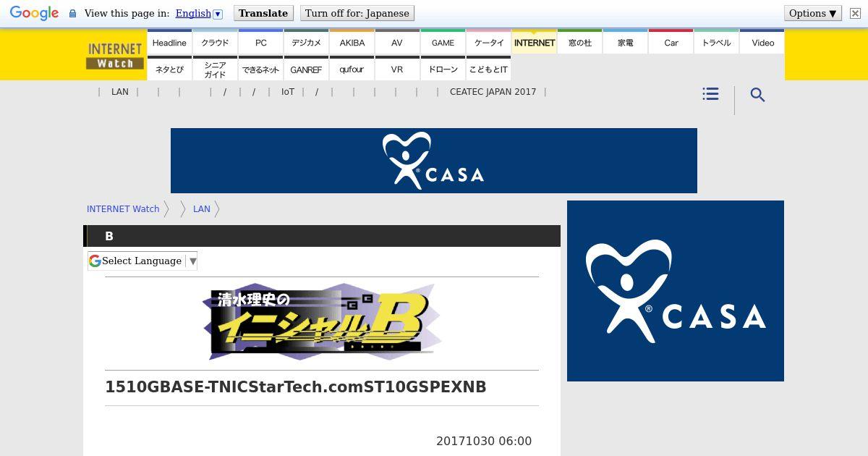Image resolution: width=868 pixels, height=456 pixels.
Task: Open the クラウド tab
Action: pos(215,42)
